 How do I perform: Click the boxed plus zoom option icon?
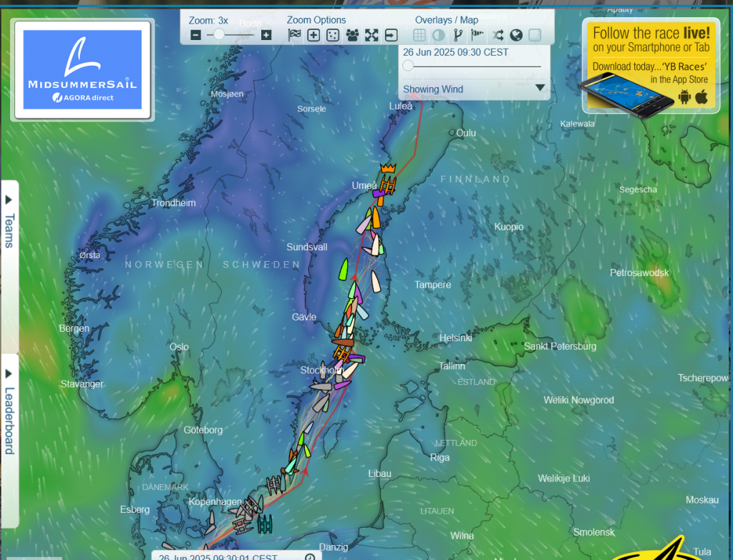point(314,35)
